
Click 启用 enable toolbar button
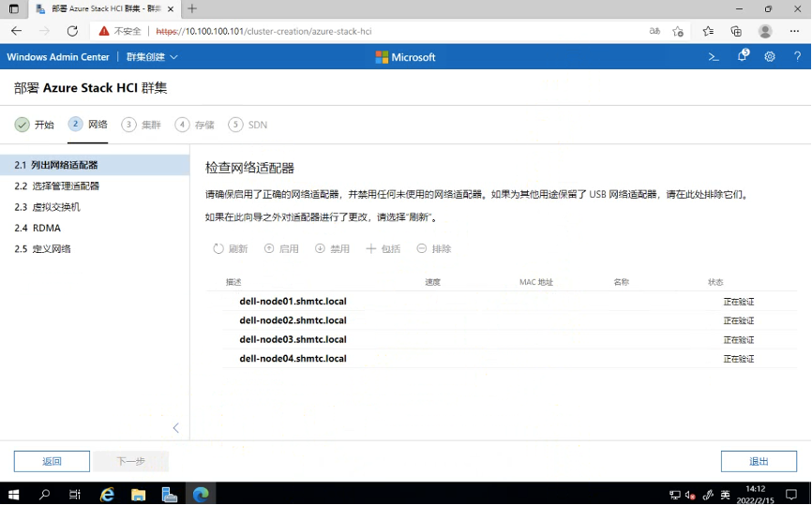click(281, 249)
